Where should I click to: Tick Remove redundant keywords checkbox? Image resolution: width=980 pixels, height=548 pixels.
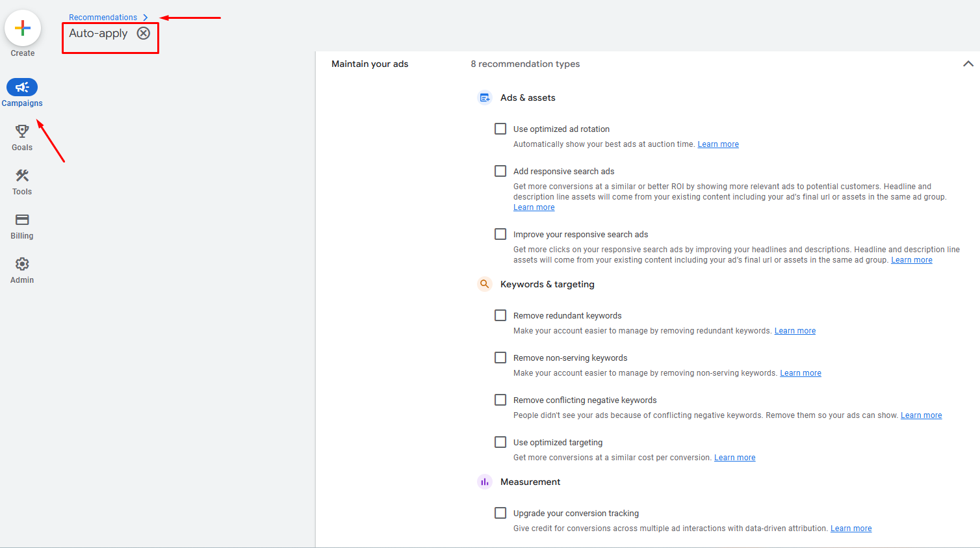click(500, 315)
